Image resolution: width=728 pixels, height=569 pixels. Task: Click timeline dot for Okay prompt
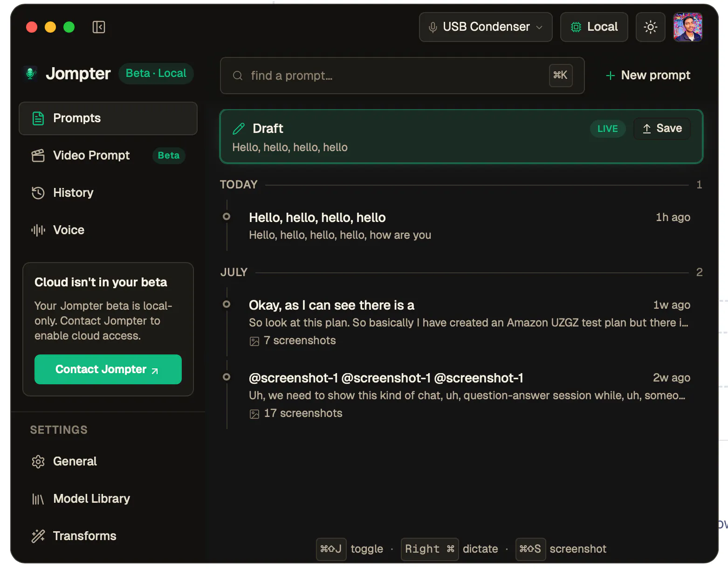pos(227,304)
